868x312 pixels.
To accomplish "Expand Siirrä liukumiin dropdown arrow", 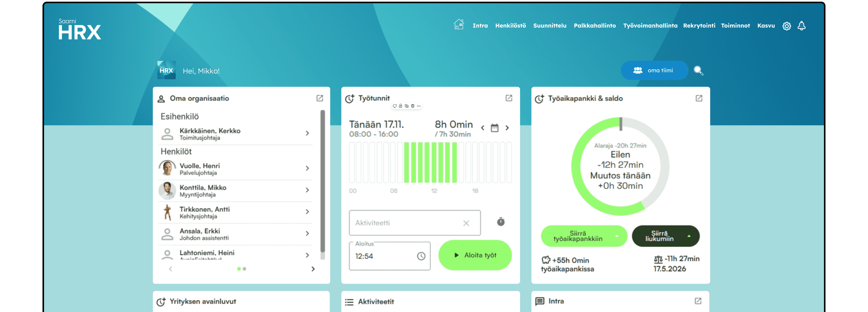I will tap(689, 236).
